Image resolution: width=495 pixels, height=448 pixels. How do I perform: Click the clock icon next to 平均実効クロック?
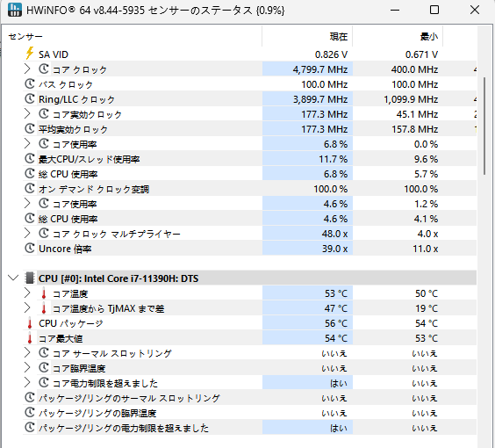click(x=30, y=128)
